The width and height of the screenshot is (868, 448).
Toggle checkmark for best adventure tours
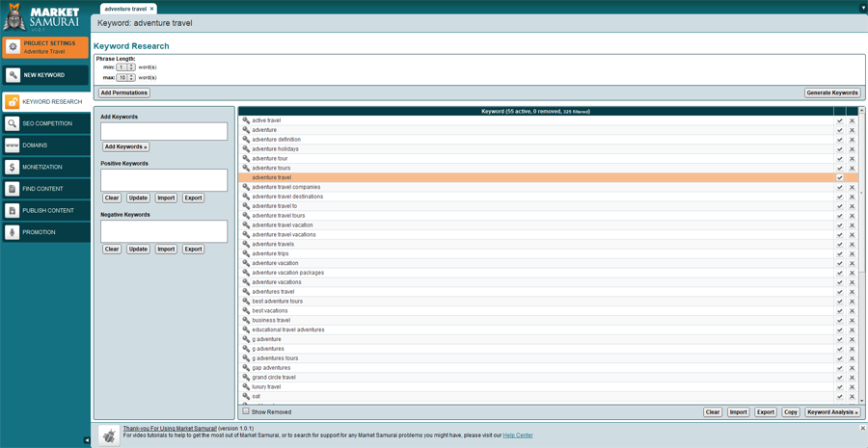(840, 301)
